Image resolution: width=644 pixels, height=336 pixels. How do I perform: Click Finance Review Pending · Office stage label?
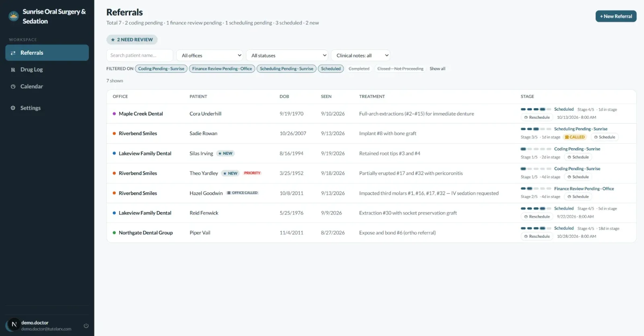[584, 188]
